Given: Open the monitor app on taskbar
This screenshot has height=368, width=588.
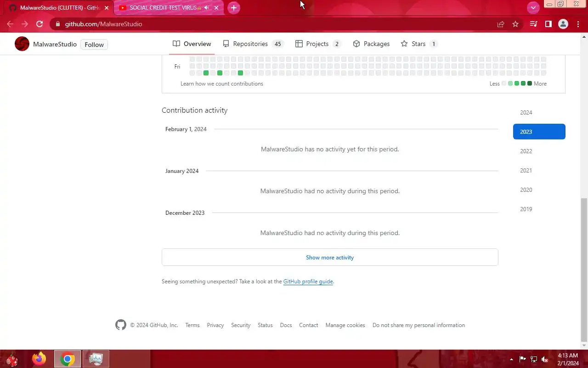Looking at the screenshot, I should [x=96, y=359].
